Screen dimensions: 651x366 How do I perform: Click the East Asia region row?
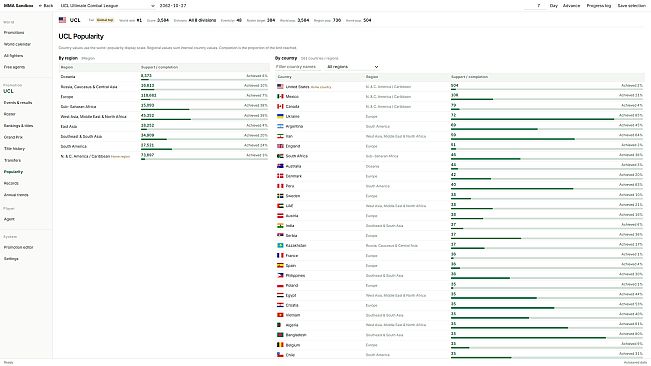point(164,127)
